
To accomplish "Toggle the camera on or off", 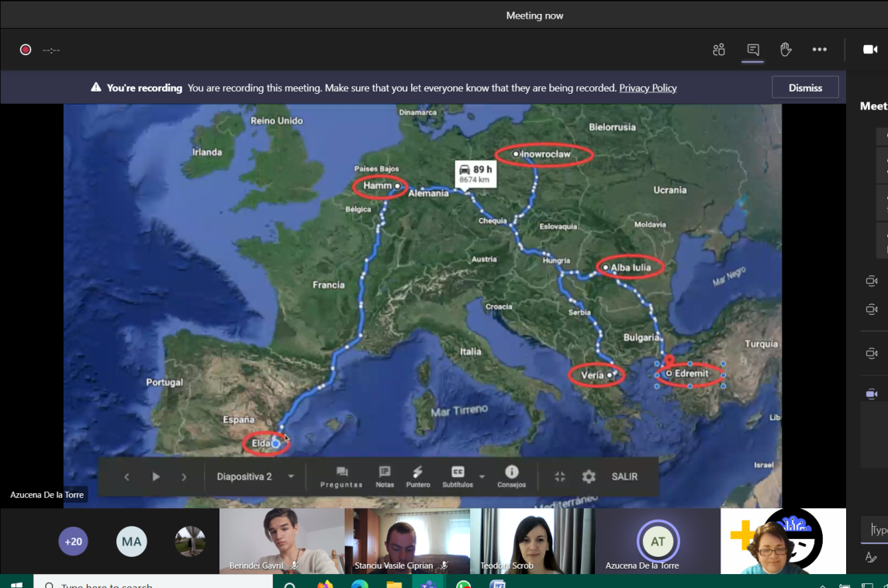I will (x=870, y=50).
